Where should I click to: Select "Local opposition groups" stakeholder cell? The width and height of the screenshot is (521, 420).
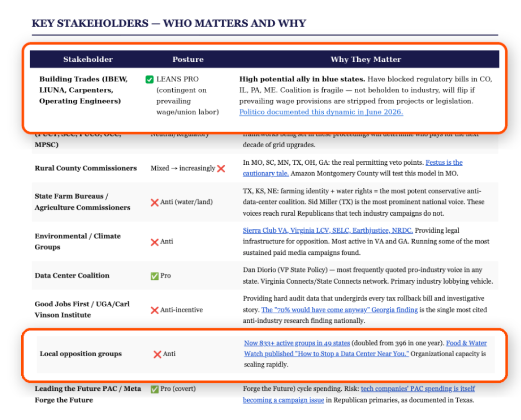coord(81,354)
